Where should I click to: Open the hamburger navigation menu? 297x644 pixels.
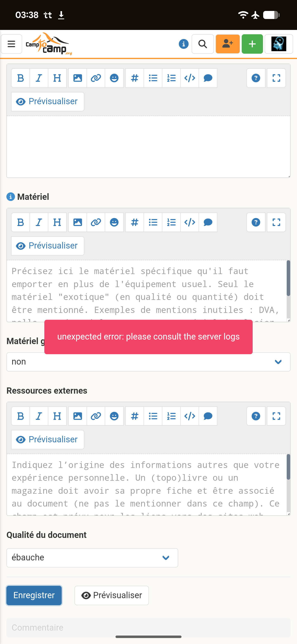pos(12,44)
